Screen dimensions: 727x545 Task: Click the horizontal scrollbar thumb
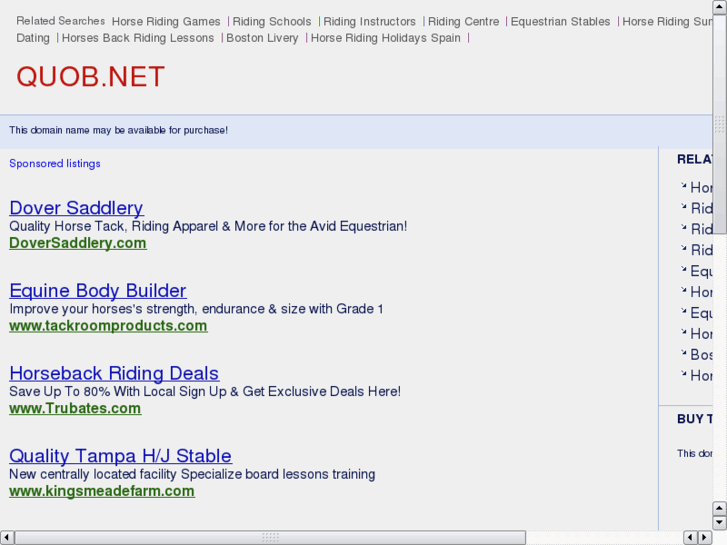pos(270,538)
